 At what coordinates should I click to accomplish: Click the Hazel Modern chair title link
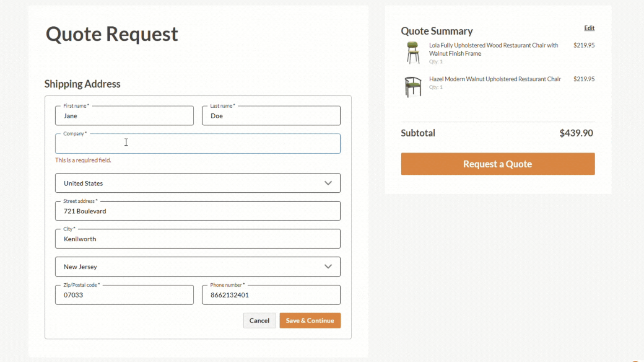tap(495, 79)
